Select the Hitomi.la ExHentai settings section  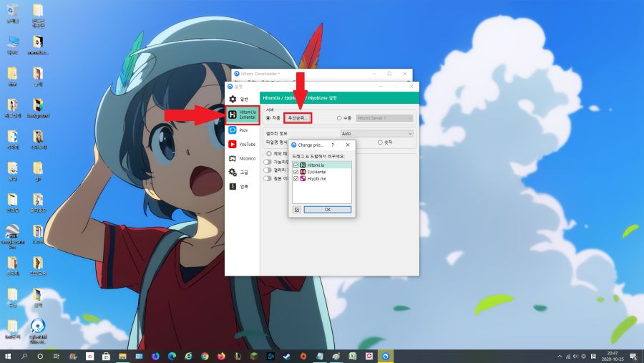[243, 115]
